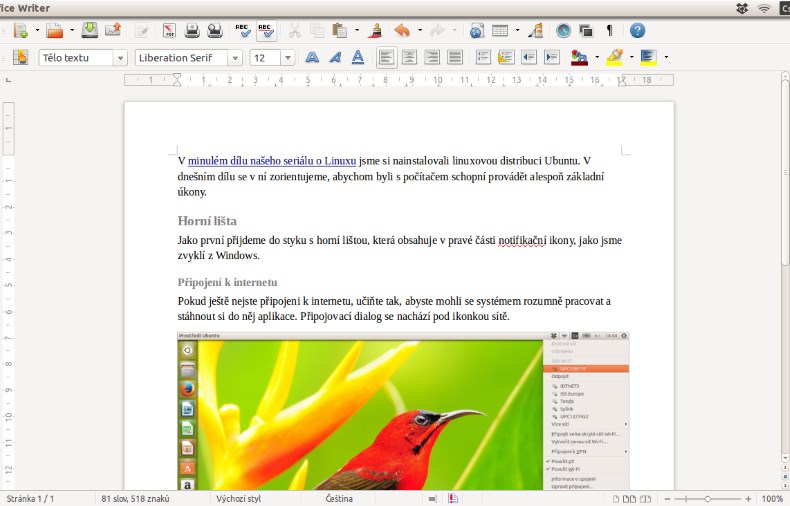Click the zoom out minus button
Viewport: 790px width, 506px height.
[668, 499]
